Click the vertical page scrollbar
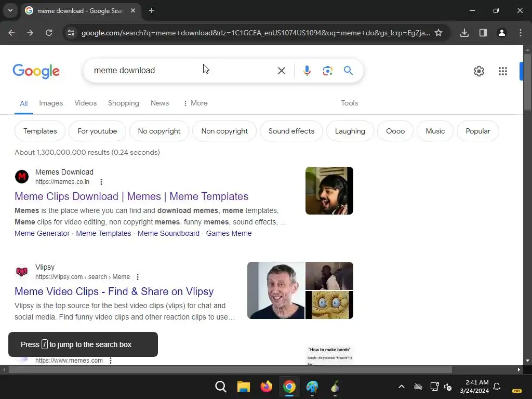The image size is (532, 399). tap(527, 82)
